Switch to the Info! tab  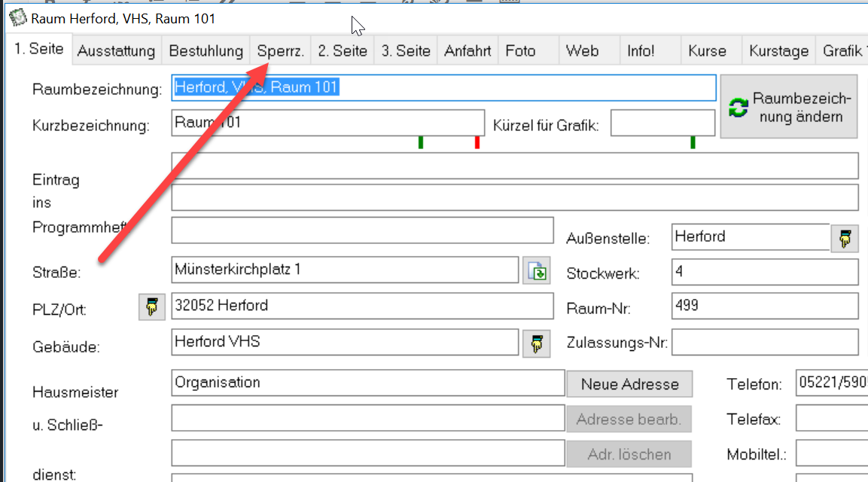click(641, 51)
